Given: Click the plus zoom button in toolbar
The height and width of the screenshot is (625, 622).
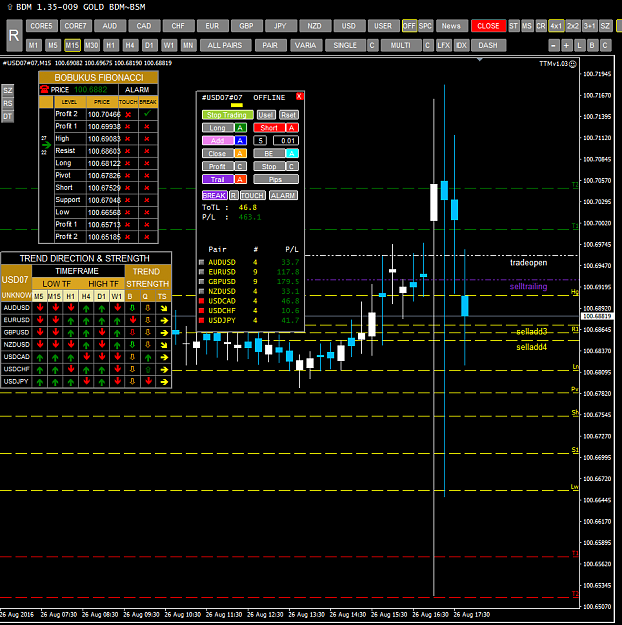Looking at the screenshot, I should [566, 45].
